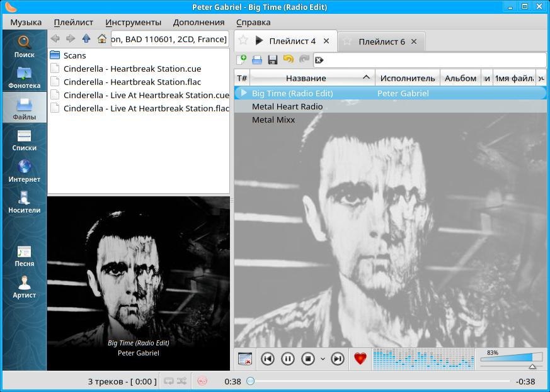
Task: Toggle Last.fm scrobbling icon
Action: click(202, 381)
